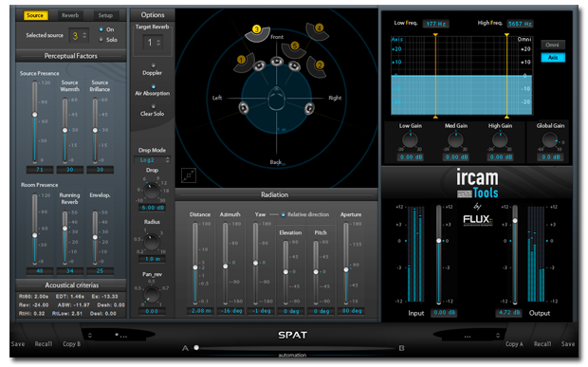
Task: Step the Selected source number
Action: pos(84,35)
